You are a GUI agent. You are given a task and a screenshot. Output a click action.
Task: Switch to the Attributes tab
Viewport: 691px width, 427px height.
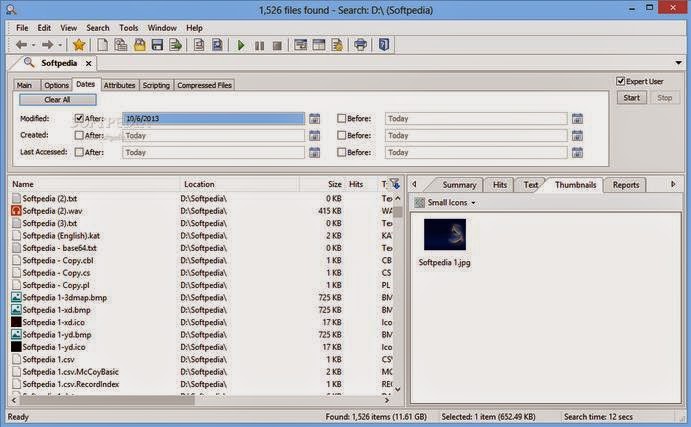(119, 85)
